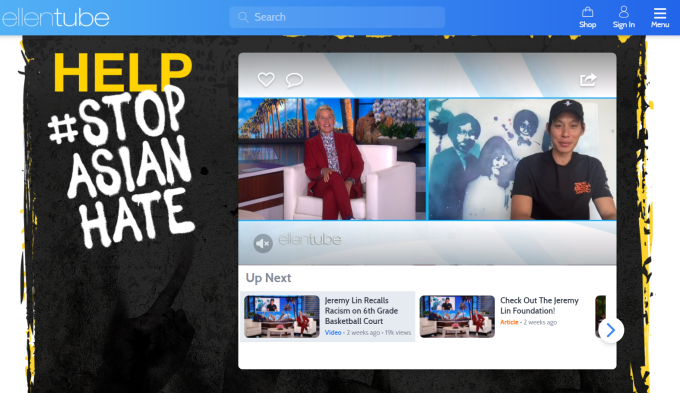Click the ellentube watermark in player
This screenshot has height=393, width=680.
pyautogui.click(x=310, y=239)
